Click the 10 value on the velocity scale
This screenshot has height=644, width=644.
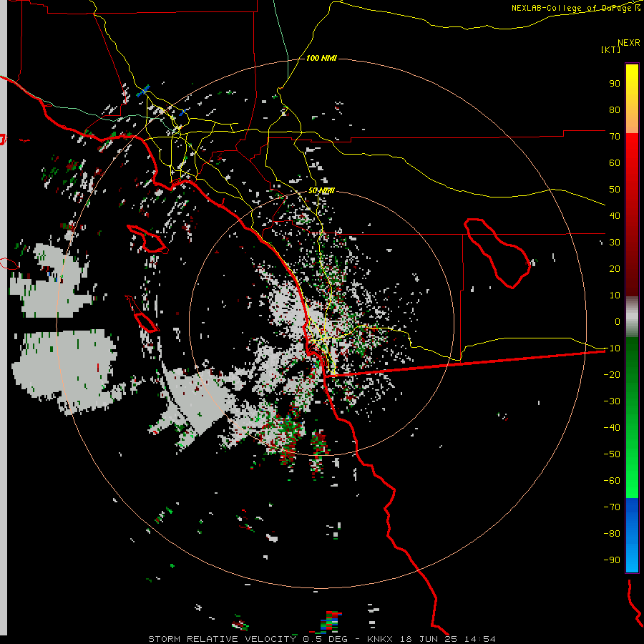615,296
